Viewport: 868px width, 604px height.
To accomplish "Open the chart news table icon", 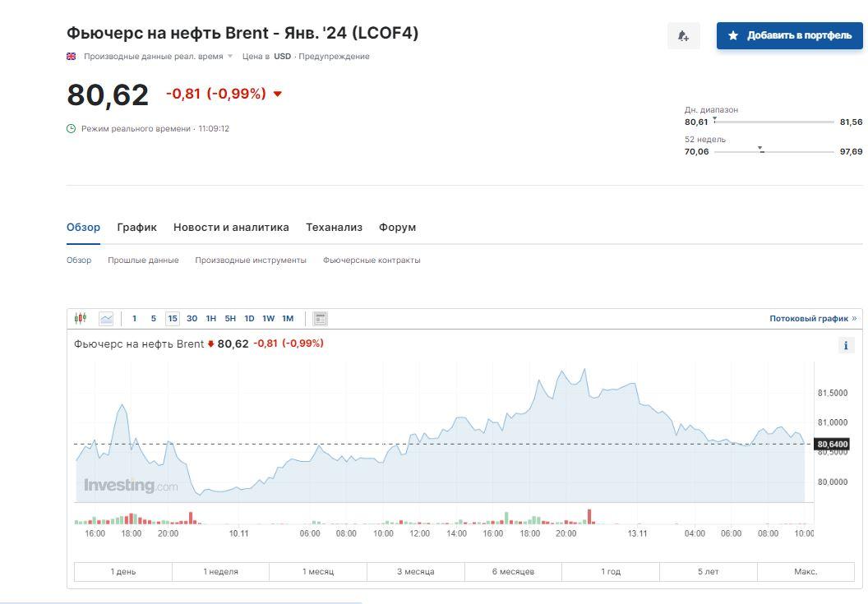I will click(320, 318).
